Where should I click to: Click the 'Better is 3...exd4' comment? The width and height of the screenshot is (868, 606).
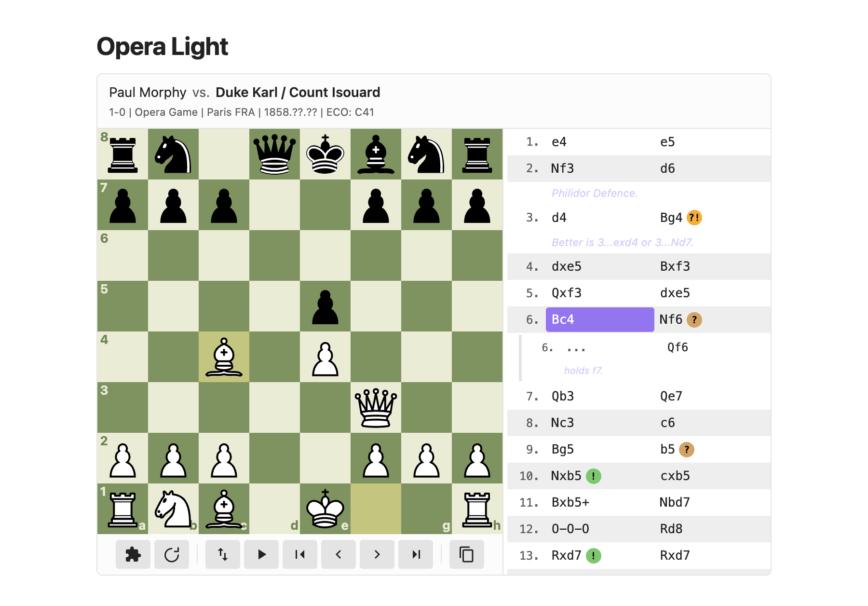622,242
